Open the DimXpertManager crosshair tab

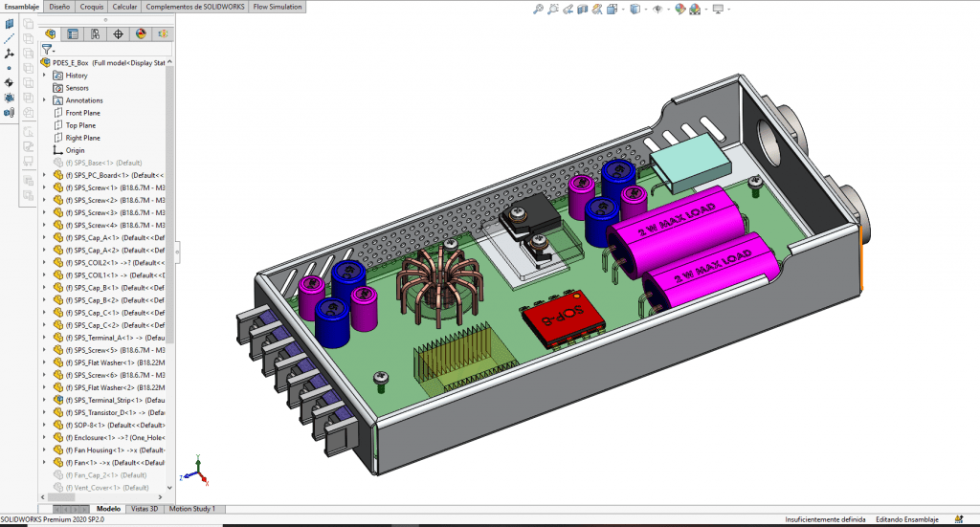[x=118, y=34]
